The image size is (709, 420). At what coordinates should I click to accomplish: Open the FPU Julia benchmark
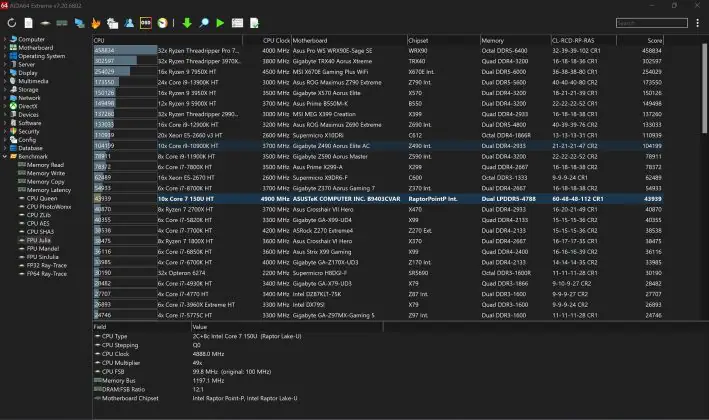pos(38,240)
